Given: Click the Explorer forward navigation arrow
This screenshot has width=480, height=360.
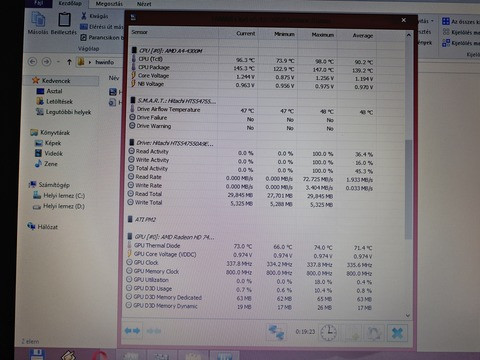Looking at the screenshot, I should coord(46,62).
